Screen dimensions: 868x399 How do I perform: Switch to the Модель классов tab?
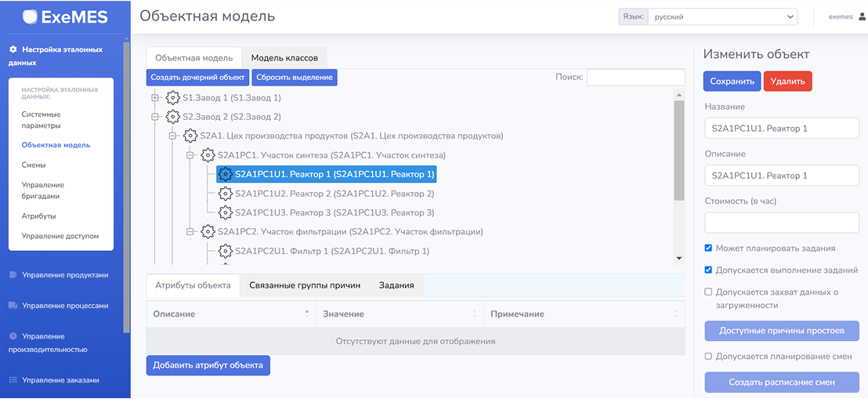[284, 58]
